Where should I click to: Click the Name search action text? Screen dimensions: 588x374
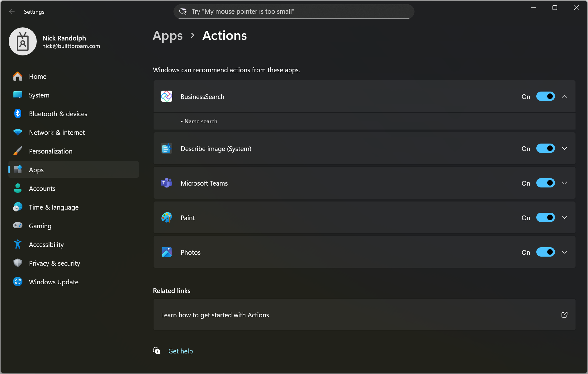click(x=201, y=121)
